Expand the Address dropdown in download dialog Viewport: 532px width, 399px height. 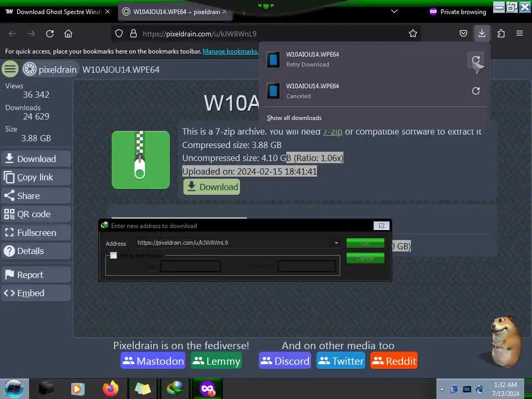(336, 243)
